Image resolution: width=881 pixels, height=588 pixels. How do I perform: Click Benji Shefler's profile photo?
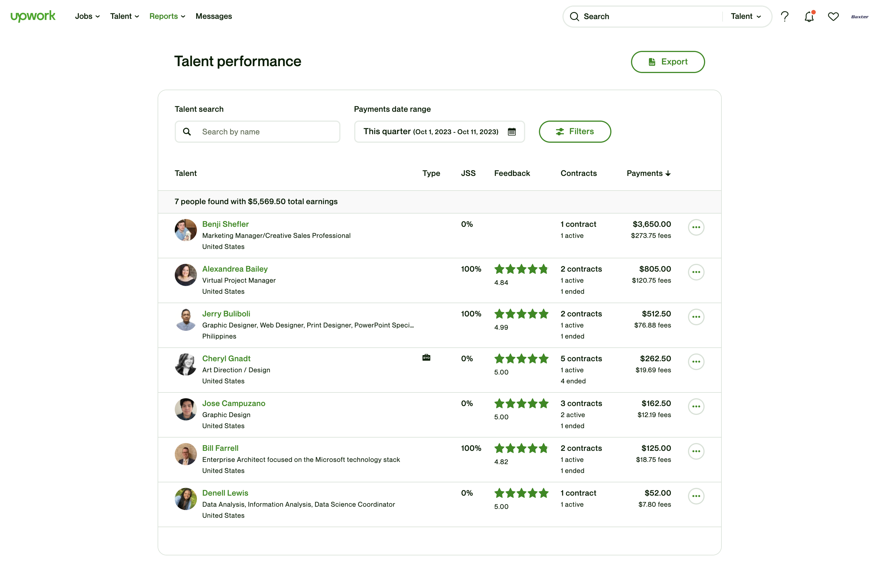tap(186, 230)
